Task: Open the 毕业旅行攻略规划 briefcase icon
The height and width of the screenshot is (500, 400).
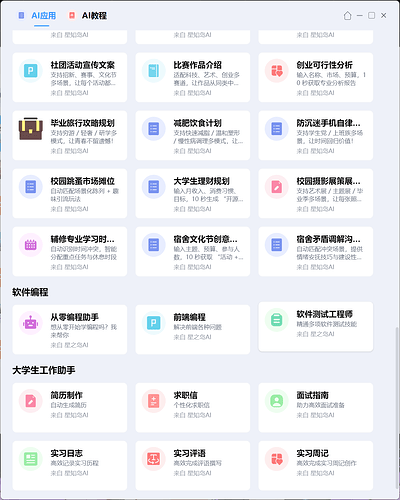Action: tap(31, 128)
